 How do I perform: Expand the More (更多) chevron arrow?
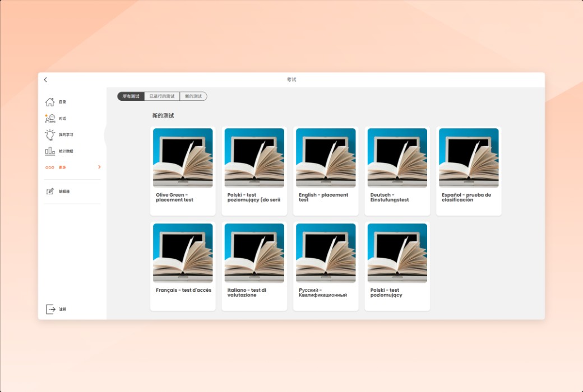(99, 167)
